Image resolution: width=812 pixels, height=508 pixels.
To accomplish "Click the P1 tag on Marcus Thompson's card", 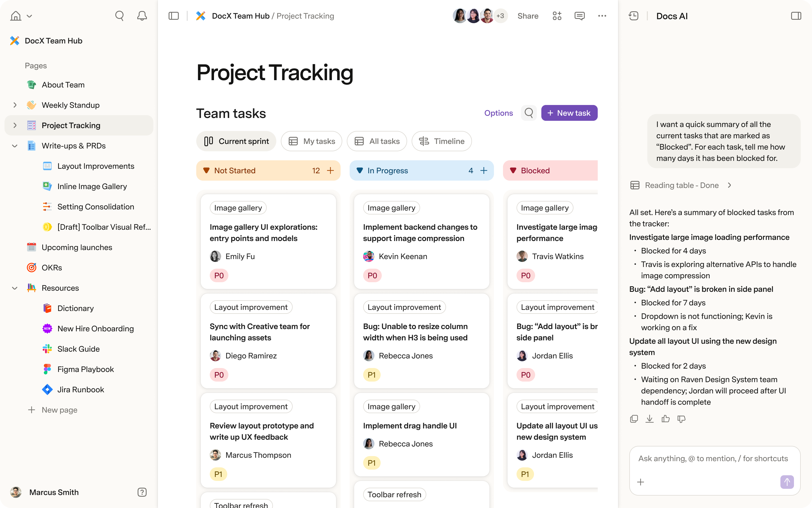I will 218,474.
